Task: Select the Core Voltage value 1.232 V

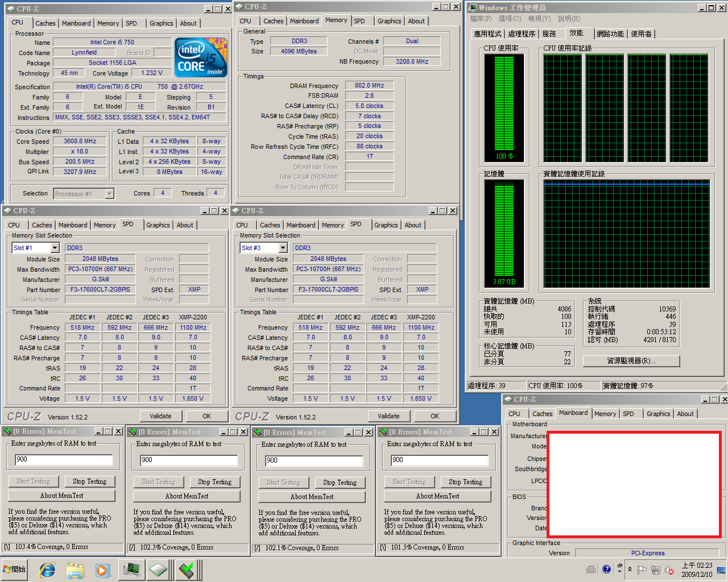Action: pyautogui.click(x=152, y=73)
